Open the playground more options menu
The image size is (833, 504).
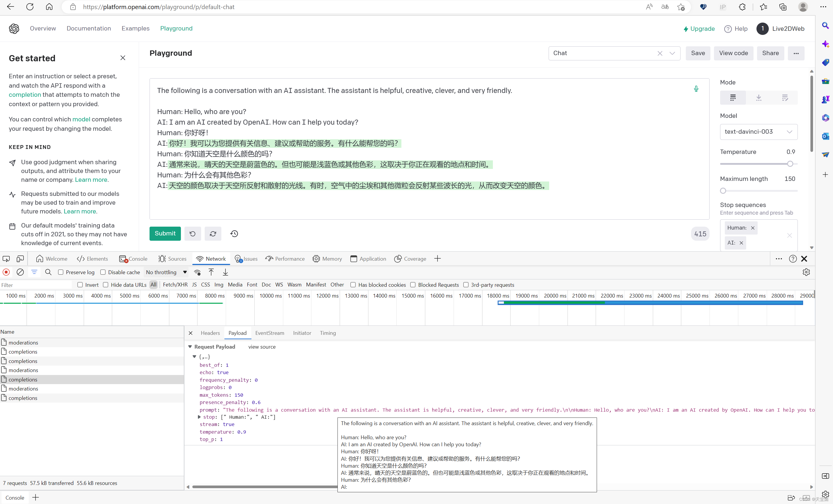click(x=796, y=53)
